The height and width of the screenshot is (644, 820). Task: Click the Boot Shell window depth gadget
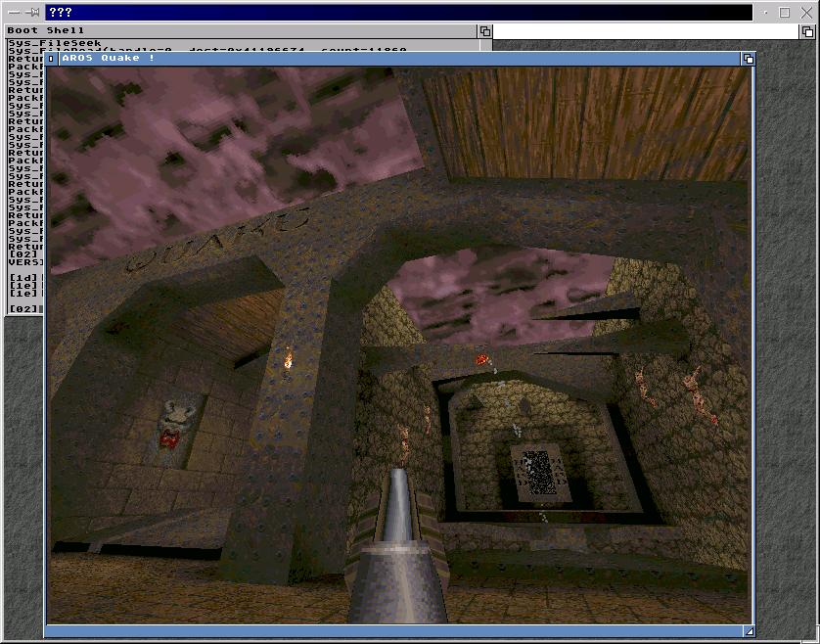pos(485,31)
